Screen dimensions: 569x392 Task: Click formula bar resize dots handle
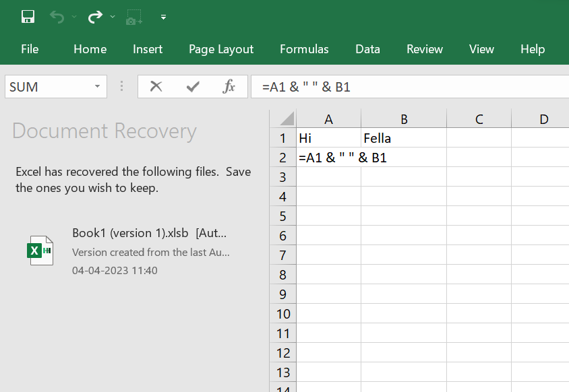click(x=121, y=86)
